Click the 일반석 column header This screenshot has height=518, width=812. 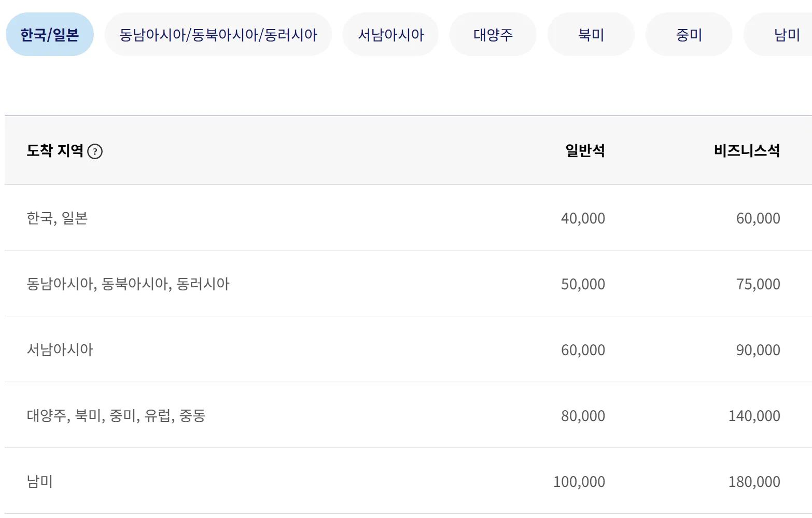(585, 150)
